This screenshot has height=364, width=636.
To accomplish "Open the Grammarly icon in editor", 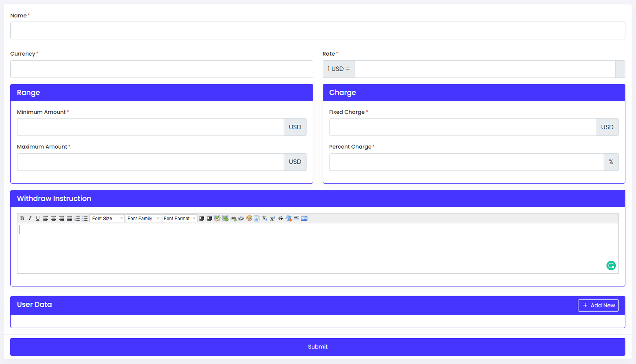I will [x=611, y=265].
